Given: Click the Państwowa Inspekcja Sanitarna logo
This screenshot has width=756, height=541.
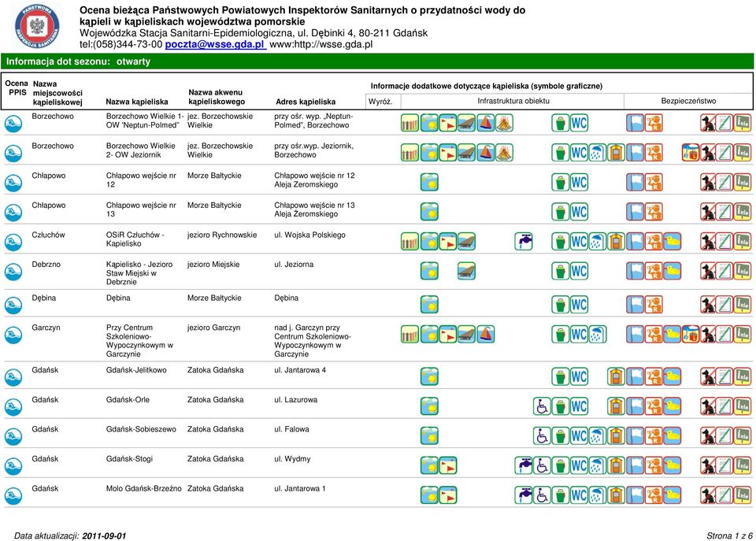Looking at the screenshot, I should pyautogui.click(x=37, y=26).
